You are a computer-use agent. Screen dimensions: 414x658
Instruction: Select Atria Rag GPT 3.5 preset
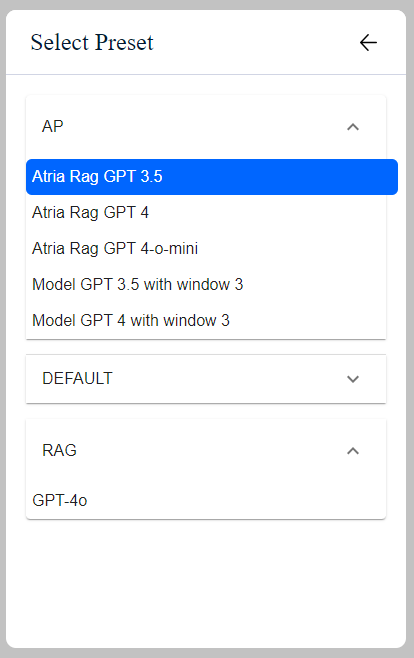click(212, 177)
